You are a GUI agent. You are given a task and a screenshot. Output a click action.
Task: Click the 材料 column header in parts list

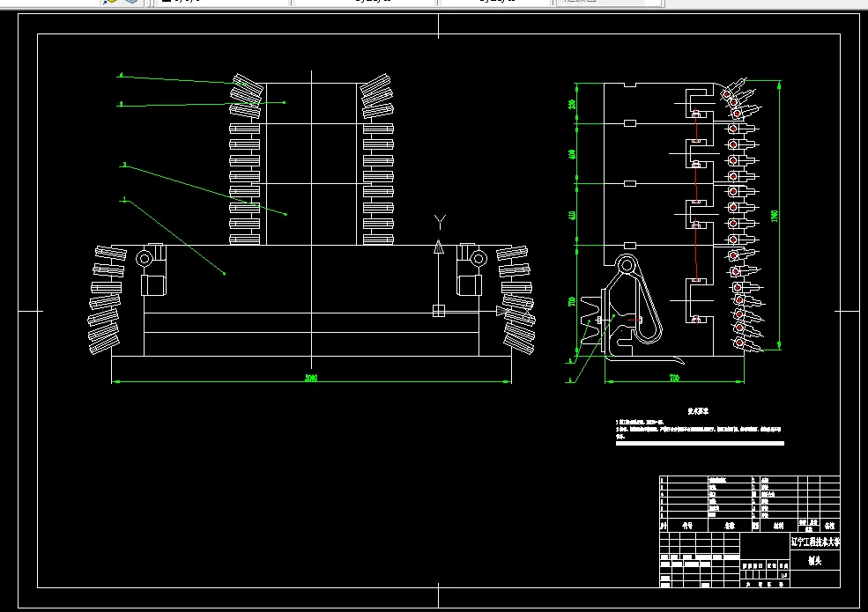(x=778, y=526)
